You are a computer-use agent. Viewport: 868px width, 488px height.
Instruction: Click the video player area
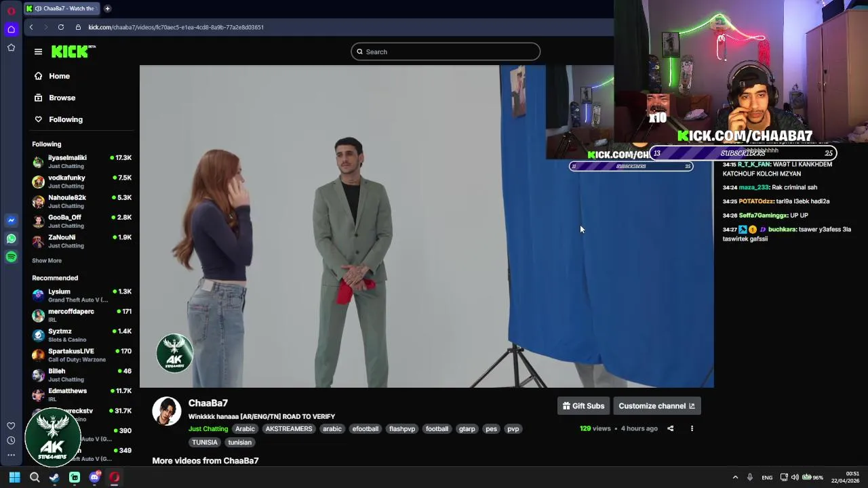tap(427, 226)
